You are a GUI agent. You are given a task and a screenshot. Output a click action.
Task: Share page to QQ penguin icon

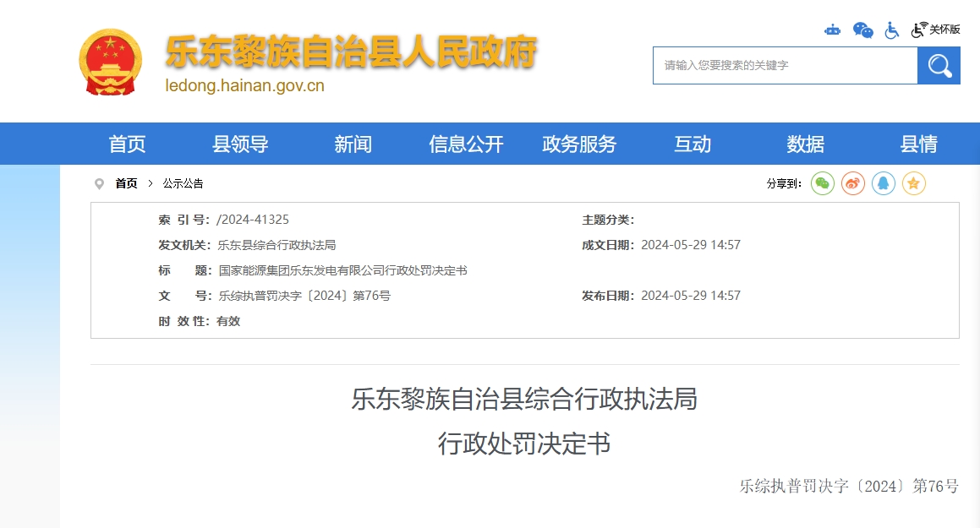pyautogui.click(x=884, y=183)
